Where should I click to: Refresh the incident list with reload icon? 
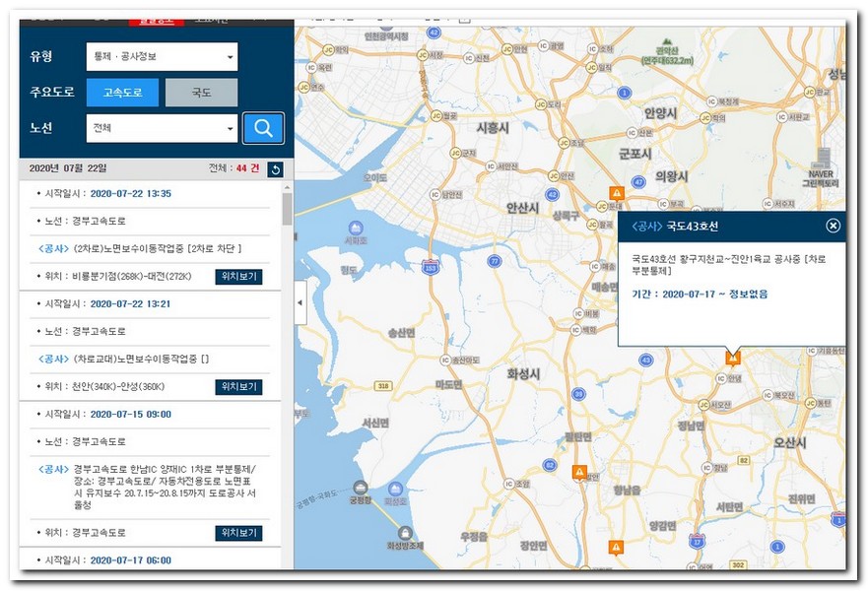point(276,169)
